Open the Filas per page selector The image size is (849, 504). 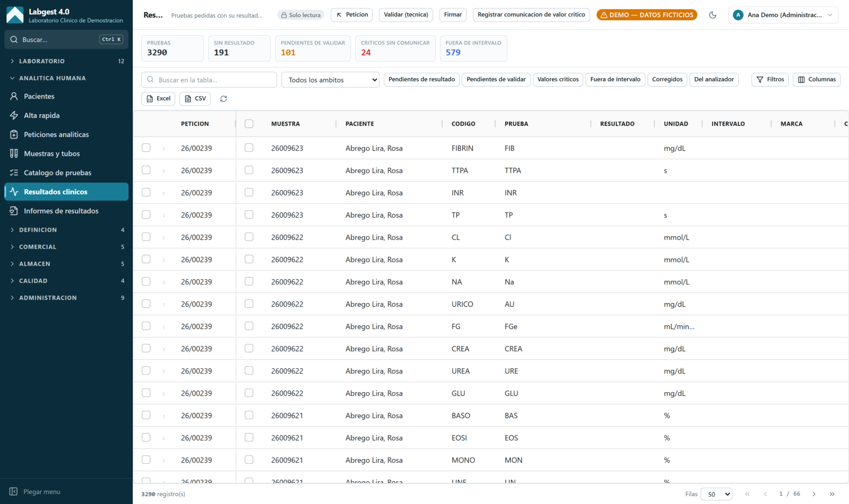tap(716, 494)
